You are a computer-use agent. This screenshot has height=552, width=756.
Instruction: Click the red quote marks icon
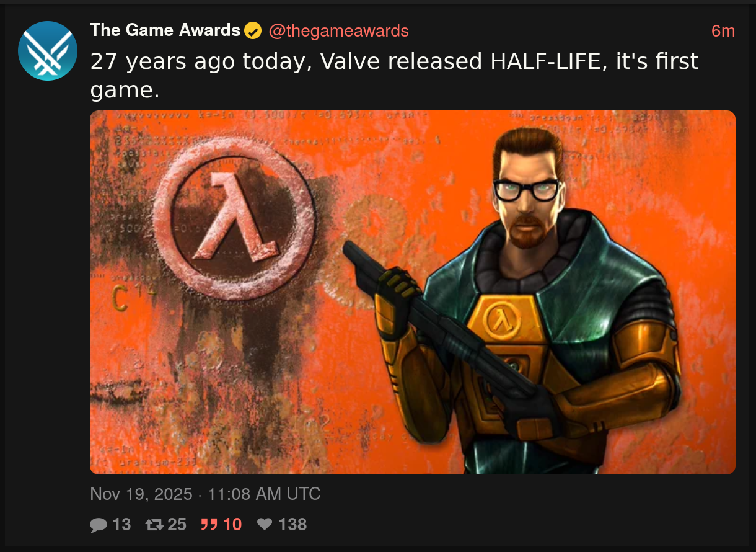209,525
